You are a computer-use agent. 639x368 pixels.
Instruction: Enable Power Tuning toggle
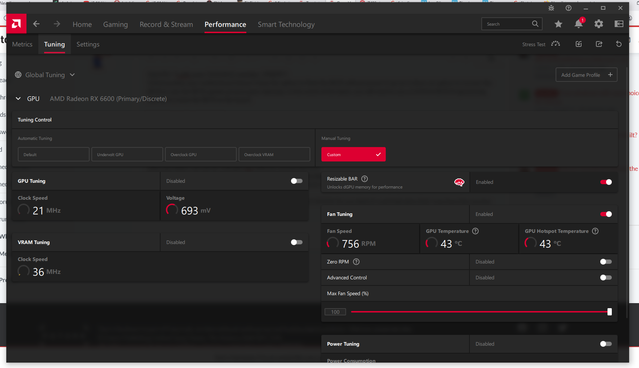coord(606,344)
